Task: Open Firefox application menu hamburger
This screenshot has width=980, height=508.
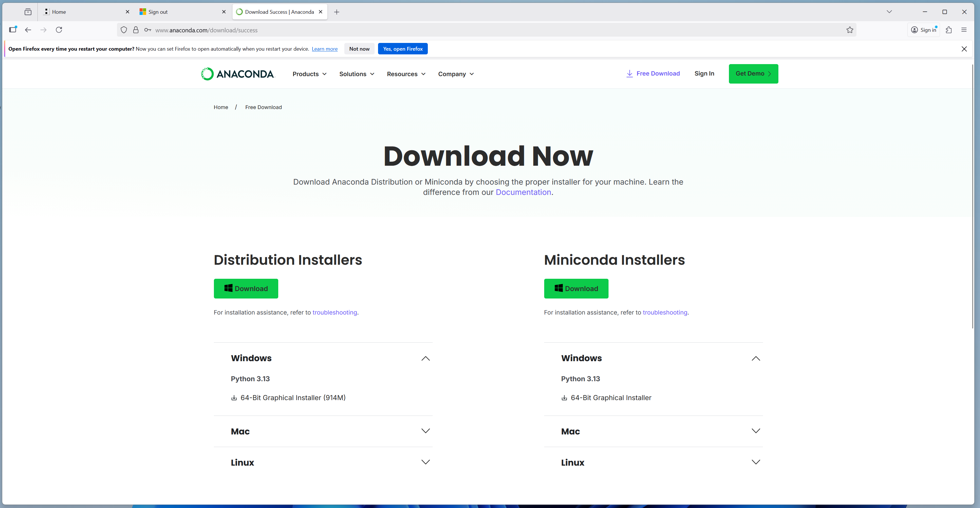Action: pos(964,30)
